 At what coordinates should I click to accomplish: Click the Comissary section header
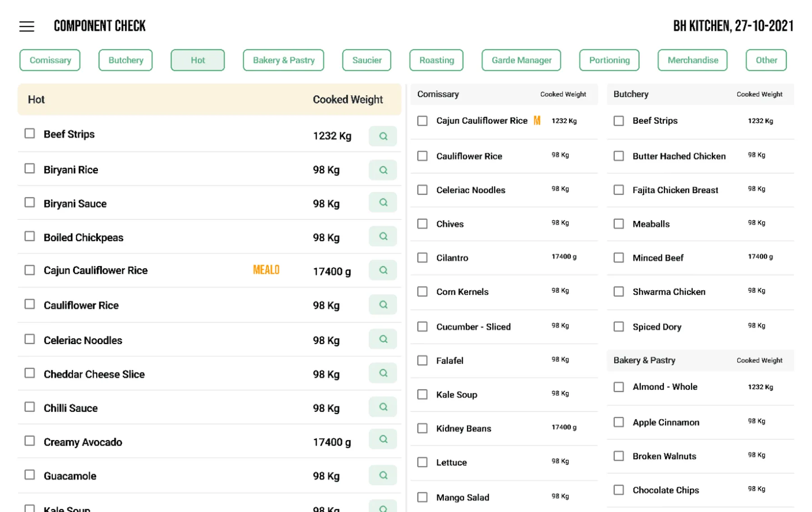504,94
